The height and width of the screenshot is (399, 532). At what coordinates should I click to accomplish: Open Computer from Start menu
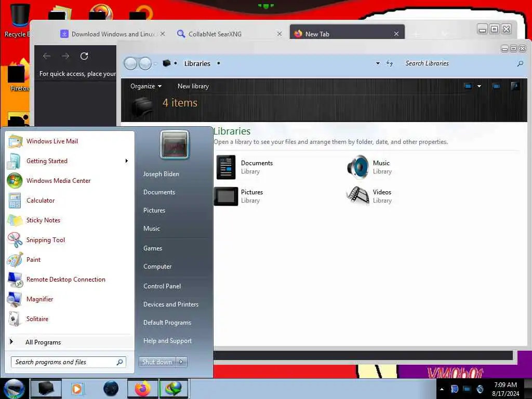pos(157,267)
